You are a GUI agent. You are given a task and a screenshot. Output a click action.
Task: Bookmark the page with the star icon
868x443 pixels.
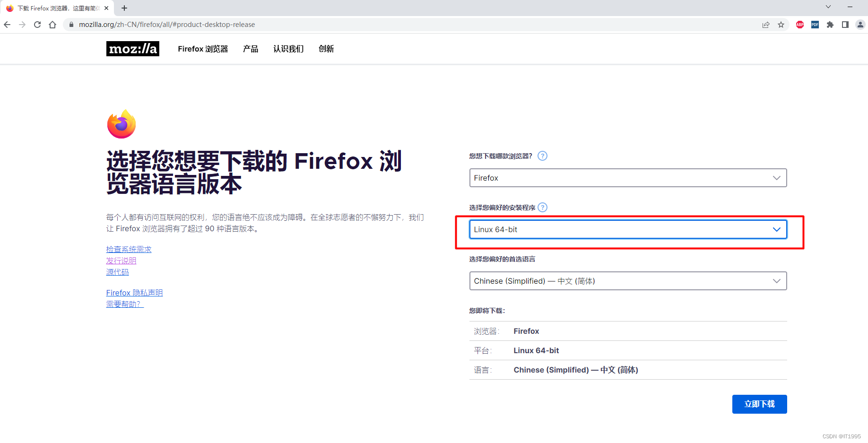point(781,25)
